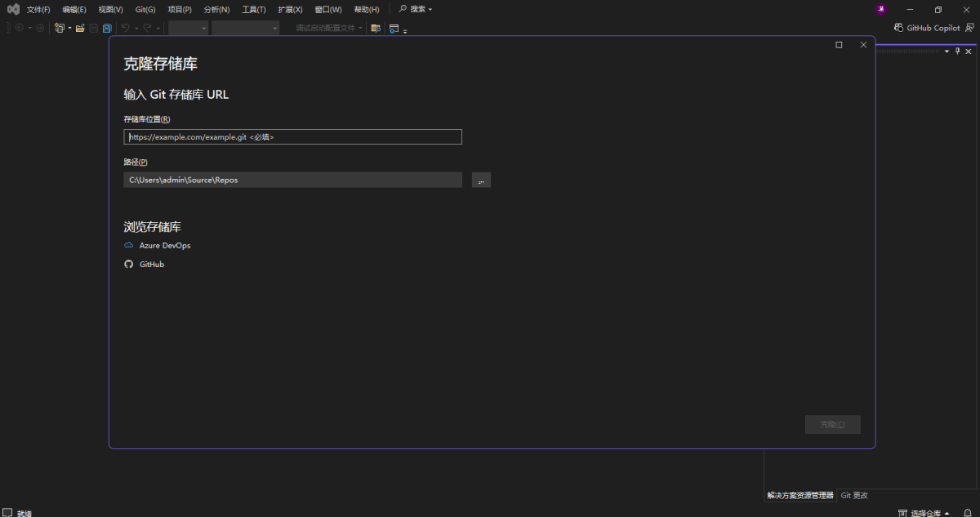The image size is (980, 517).
Task: Click the Save All toolbar icon
Action: (107, 27)
